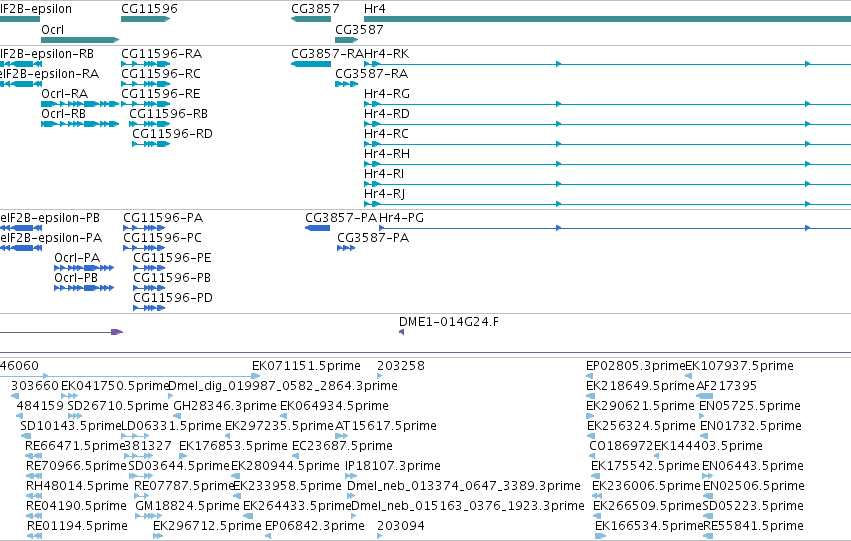Select the DME1-014G24.F feature label
Screen dimensions: 851x541
pos(449,322)
